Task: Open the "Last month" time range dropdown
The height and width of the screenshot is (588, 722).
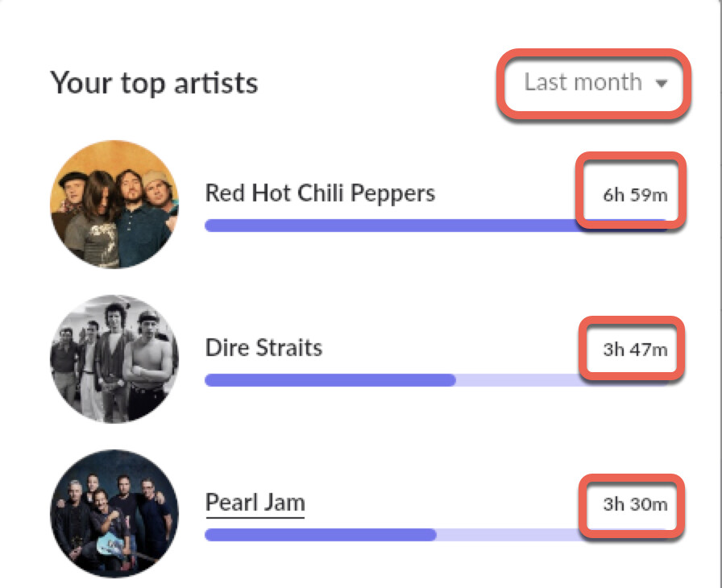Action: (583, 82)
